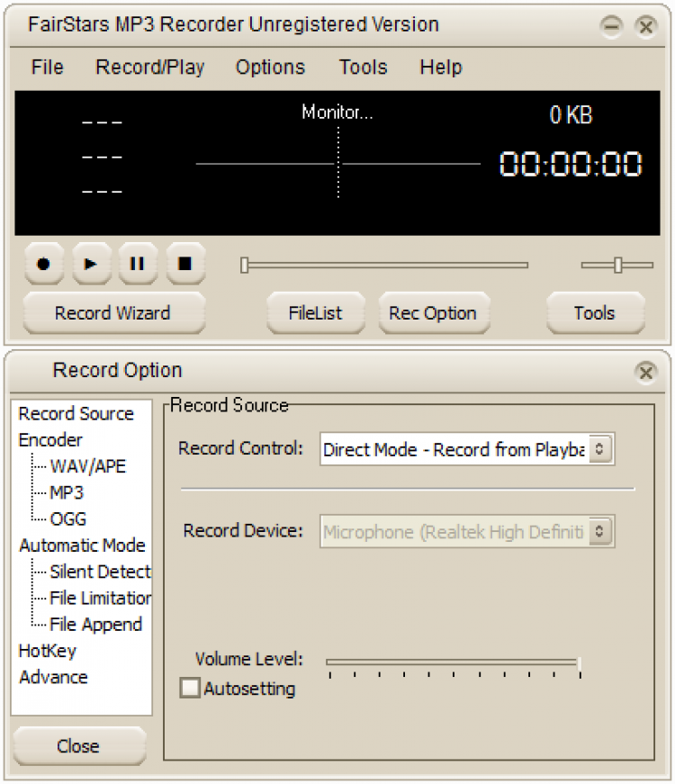Pause playback with the Pause button
Image resolution: width=675 pixels, height=784 pixels.
tap(138, 264)
